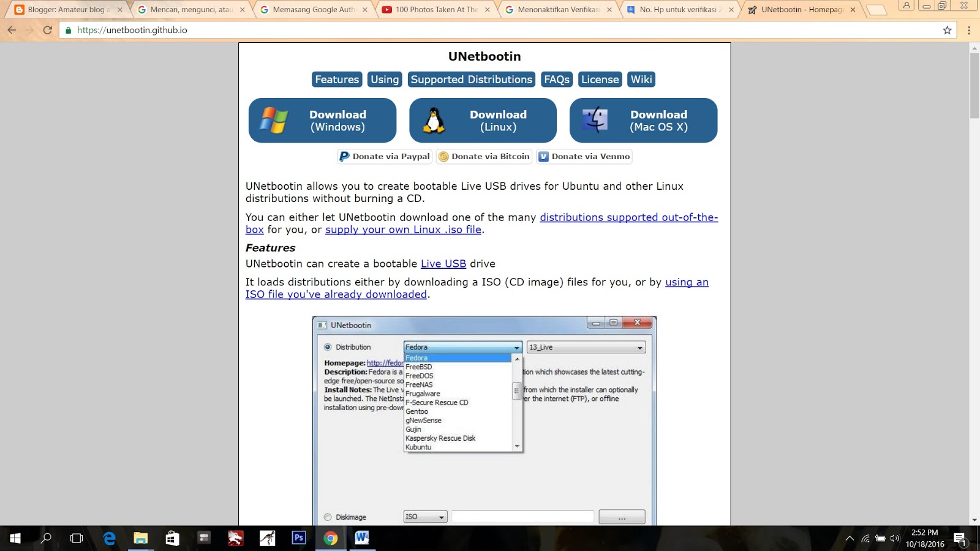980x551 pixels.
Task: Reload the page with the refresh icon
Action: (47, 30)
